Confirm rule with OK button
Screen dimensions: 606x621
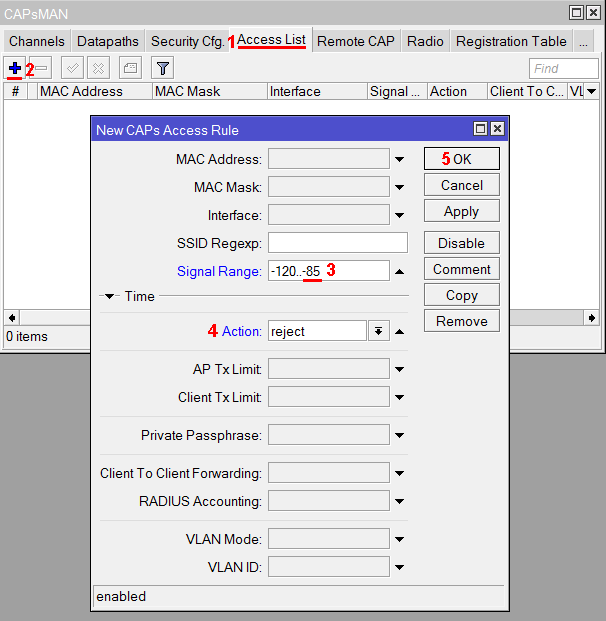(x=461, y=159)
